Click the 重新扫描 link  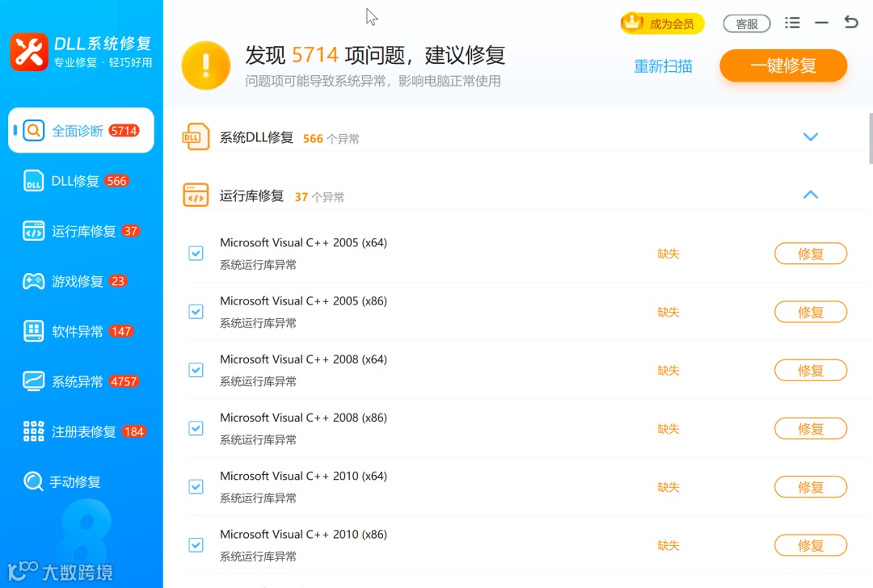(x=663, y=66)
